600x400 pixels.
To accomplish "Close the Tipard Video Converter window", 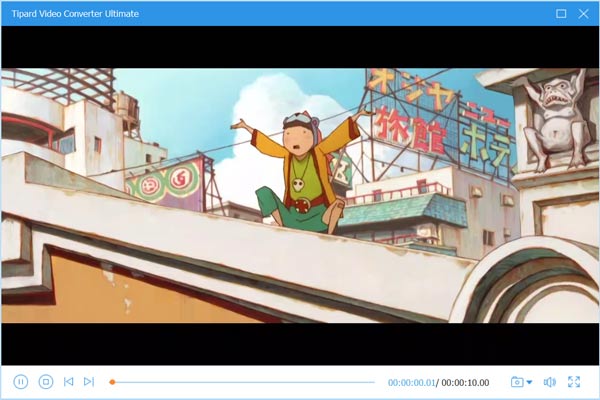I will [583, 14].
